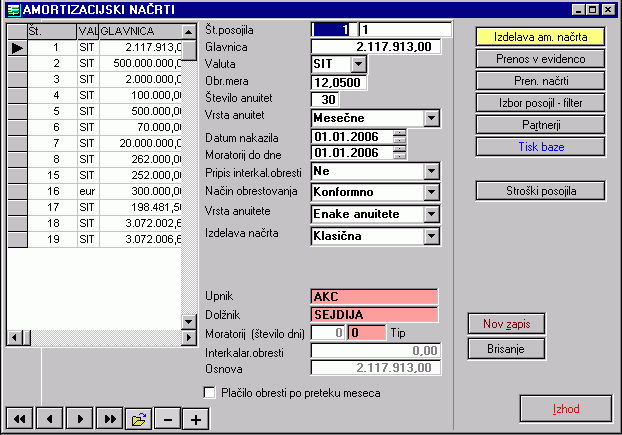Enable Plačilo obresti po preteku meseca checkbox
622x435 pixels.
coord(209,393)
